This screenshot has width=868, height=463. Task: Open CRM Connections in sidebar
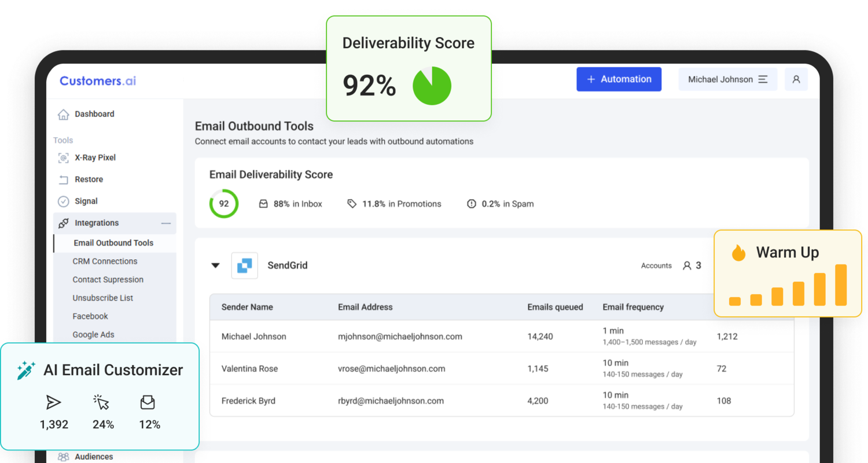105,262
